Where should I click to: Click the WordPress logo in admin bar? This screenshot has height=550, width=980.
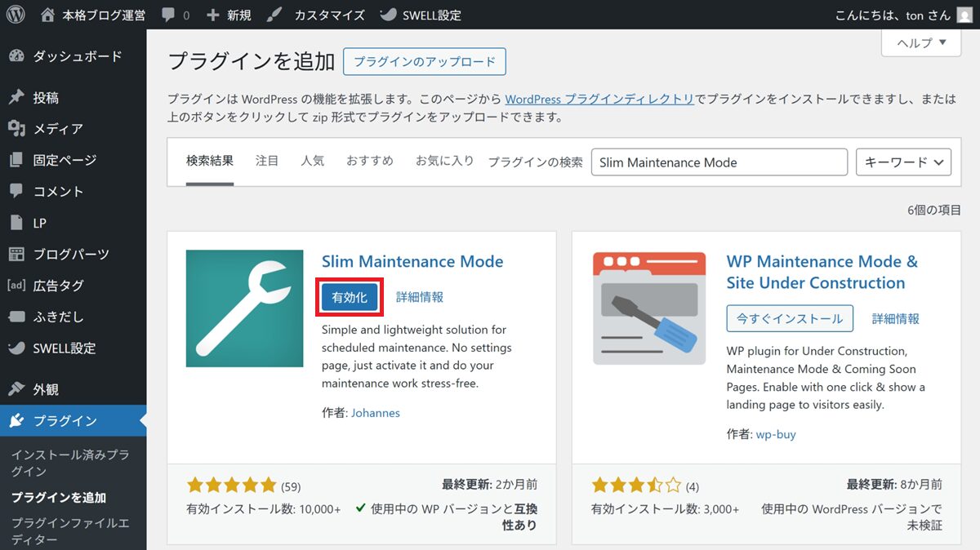click(16, 15)
